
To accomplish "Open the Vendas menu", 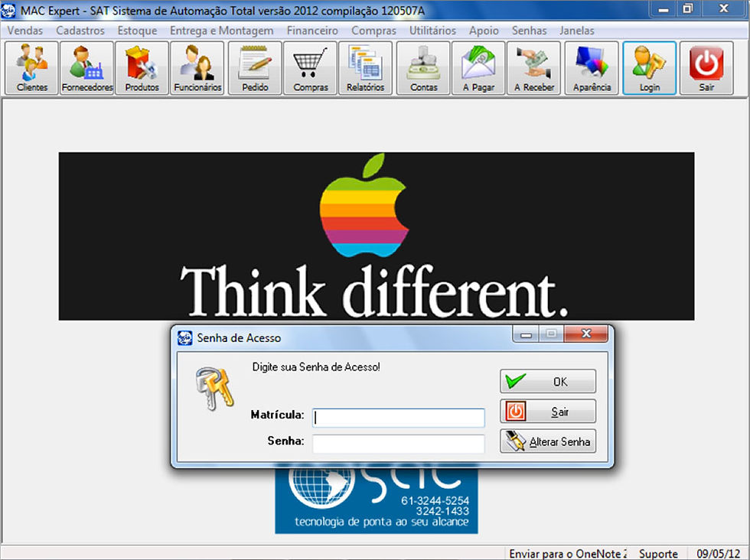I will [24, 31].
